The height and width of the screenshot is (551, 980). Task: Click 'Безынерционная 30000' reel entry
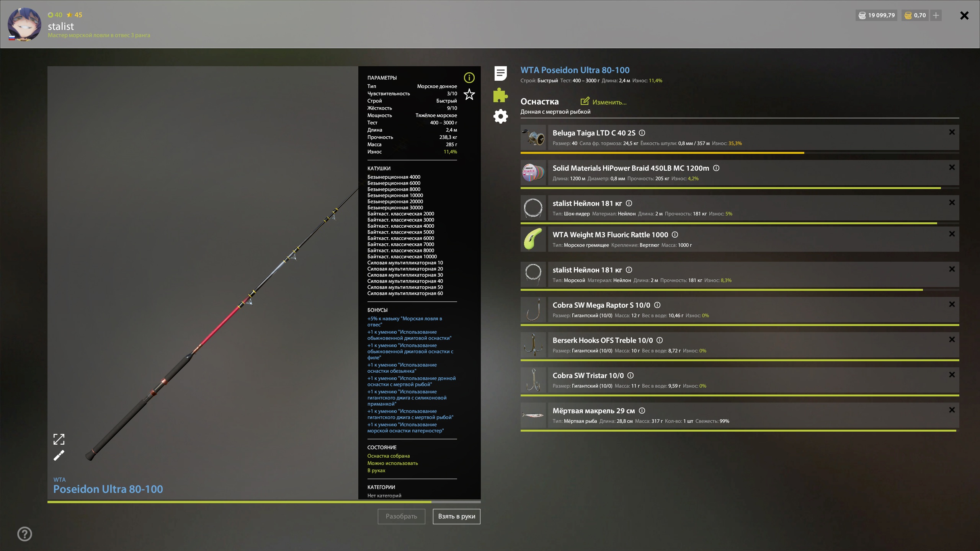pyautogui.click(x=395, y=207)
